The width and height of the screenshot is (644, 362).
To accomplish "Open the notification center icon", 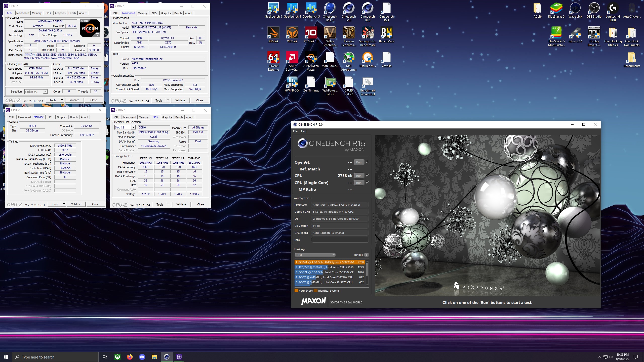I will (x=636, y=357).
